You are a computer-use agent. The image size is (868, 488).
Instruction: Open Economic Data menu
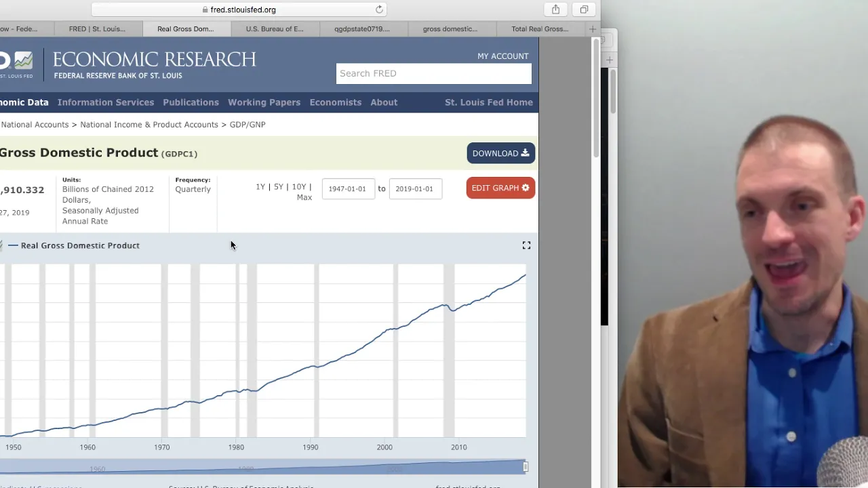(24, 102)
